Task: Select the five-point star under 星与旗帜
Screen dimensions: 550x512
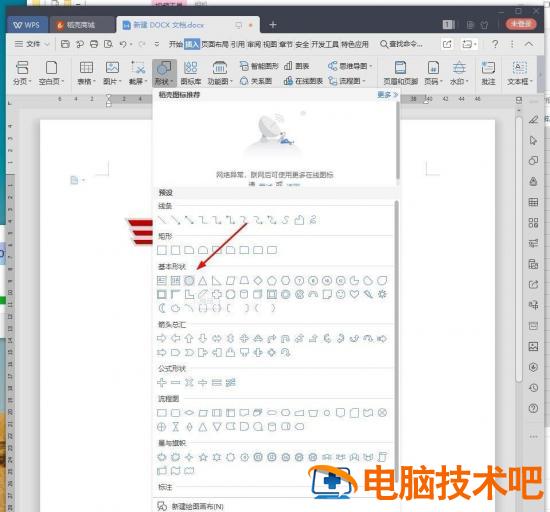Action: point(203,457)
